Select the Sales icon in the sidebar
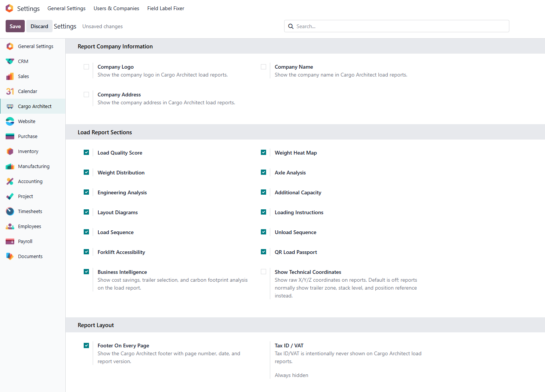 point(10,76)
